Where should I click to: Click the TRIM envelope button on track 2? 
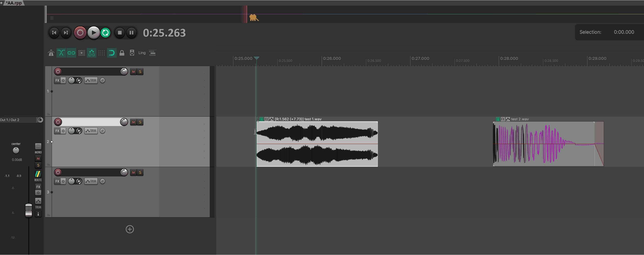point(91,131)
